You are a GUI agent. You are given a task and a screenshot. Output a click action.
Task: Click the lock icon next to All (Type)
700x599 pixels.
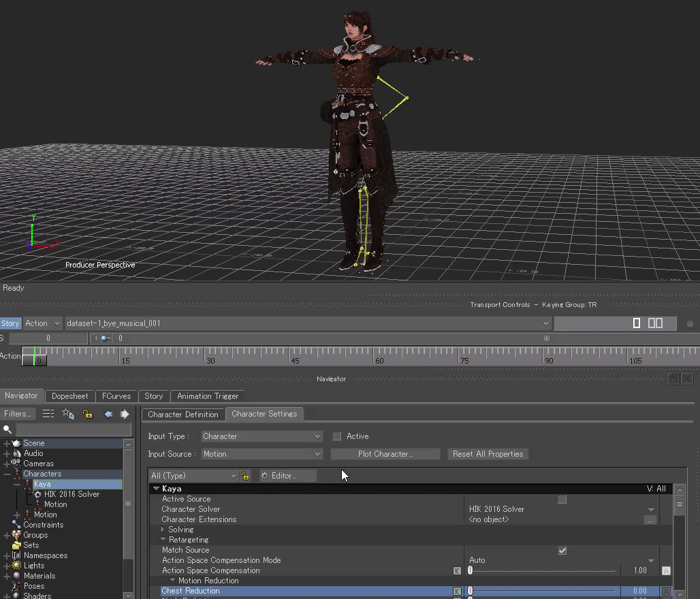pos(245,476)
